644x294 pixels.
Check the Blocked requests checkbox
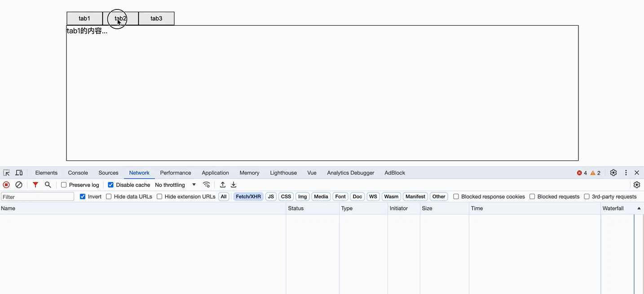532,196
